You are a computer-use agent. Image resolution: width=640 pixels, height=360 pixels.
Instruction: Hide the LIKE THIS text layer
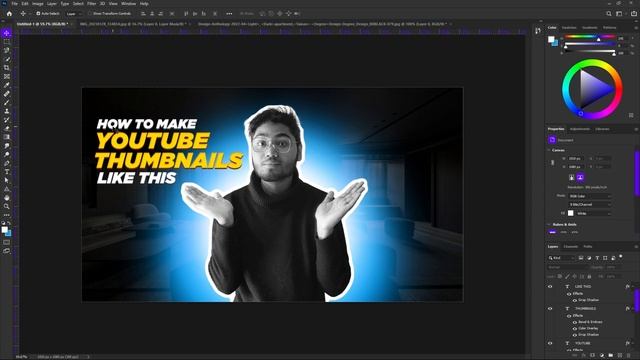[550, 287]
